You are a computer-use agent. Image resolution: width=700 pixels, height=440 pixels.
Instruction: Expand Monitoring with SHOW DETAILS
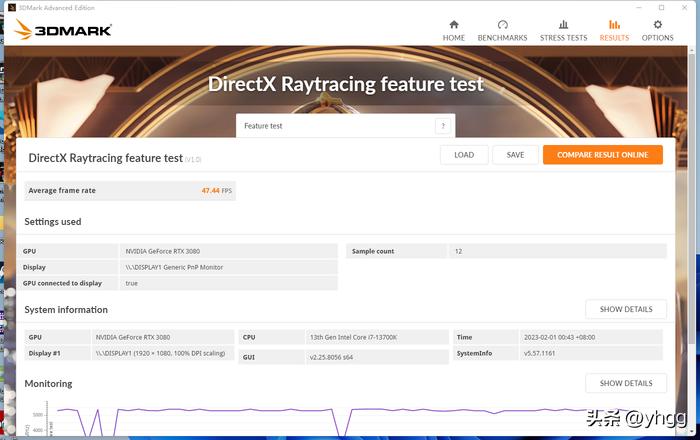point(625,383)
